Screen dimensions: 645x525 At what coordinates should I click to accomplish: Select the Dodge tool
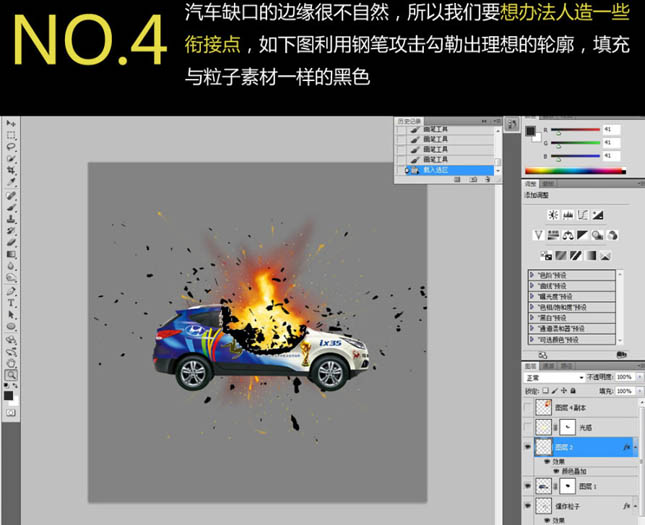click(11, 278)
